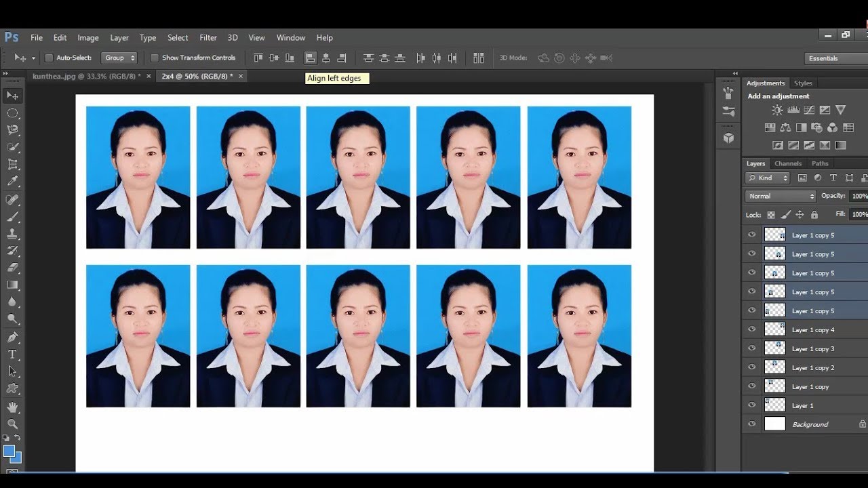Screen dimensions: 868x488
Task: Pick the Horizontal Type tool
Action: coord(12,354)
